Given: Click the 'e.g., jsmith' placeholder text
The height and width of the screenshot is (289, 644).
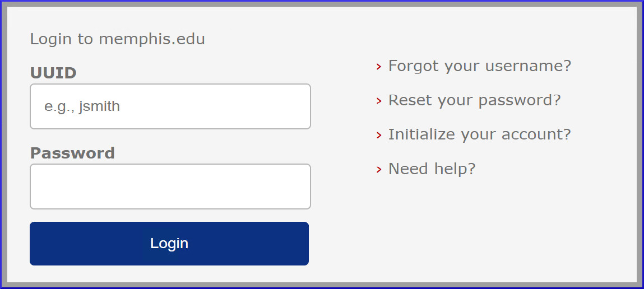Looking at the screenshot, I should coord(82,106).
